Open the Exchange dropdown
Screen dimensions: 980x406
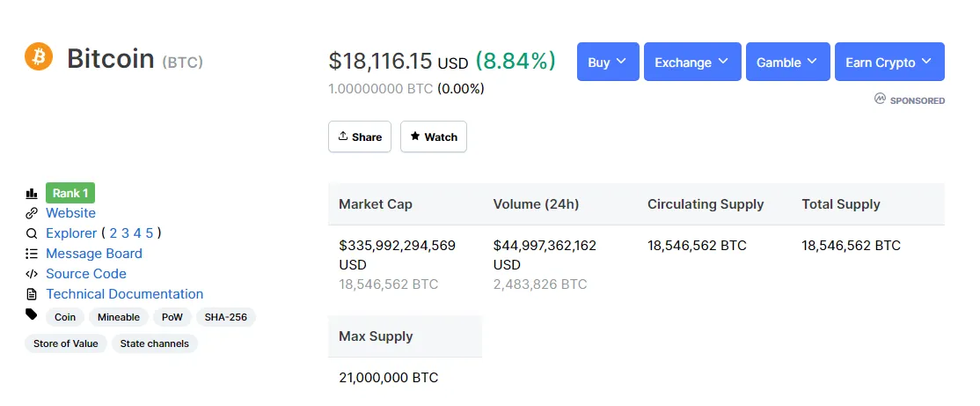[x=691, y=62]
